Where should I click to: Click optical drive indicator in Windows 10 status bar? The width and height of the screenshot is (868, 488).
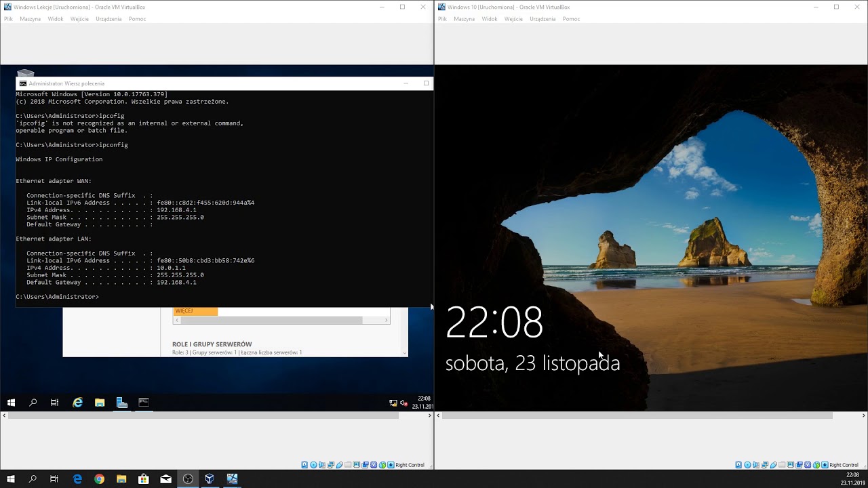[x=747, y=465]
